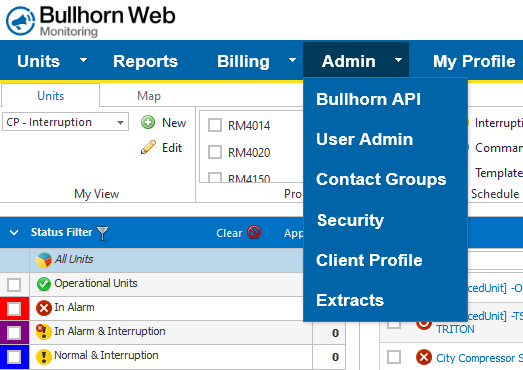Open the Units main menu
The width and height of the screenshot is (523, 370).
click(39, 61)
